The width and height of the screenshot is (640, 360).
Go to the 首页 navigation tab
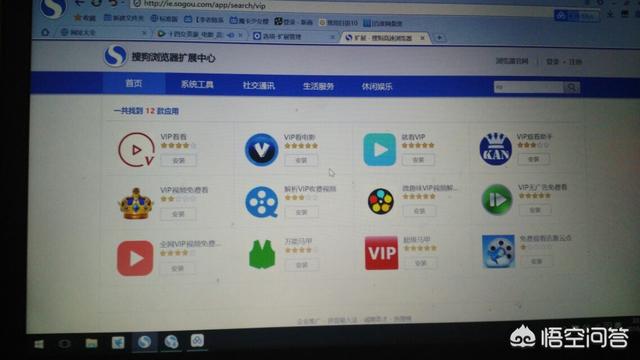(134, 84)
